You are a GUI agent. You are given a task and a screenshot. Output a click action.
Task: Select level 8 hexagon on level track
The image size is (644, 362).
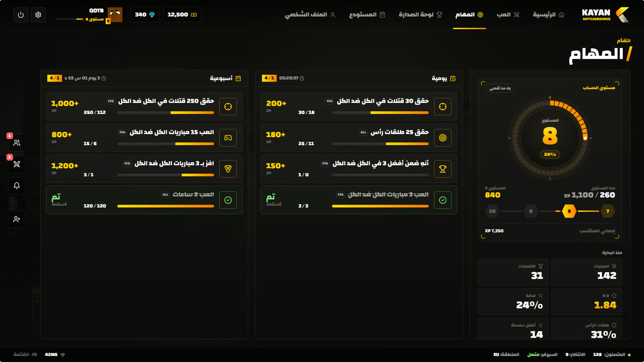569,211
